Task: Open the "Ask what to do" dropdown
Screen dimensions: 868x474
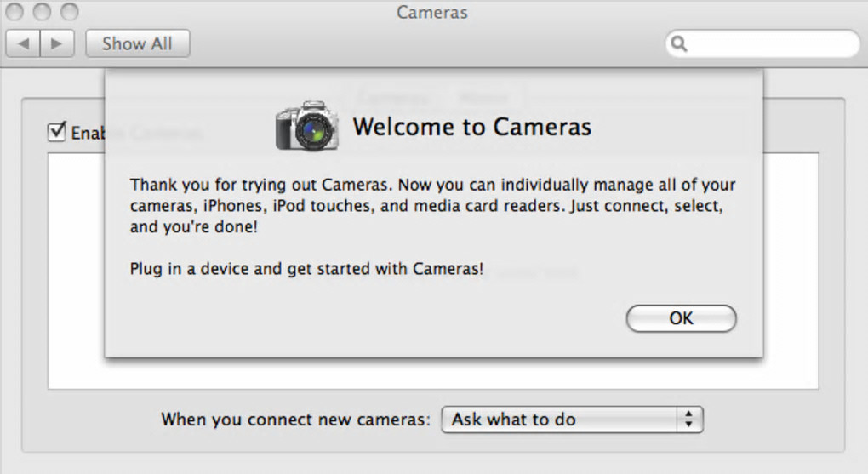Action: (571, 420)
